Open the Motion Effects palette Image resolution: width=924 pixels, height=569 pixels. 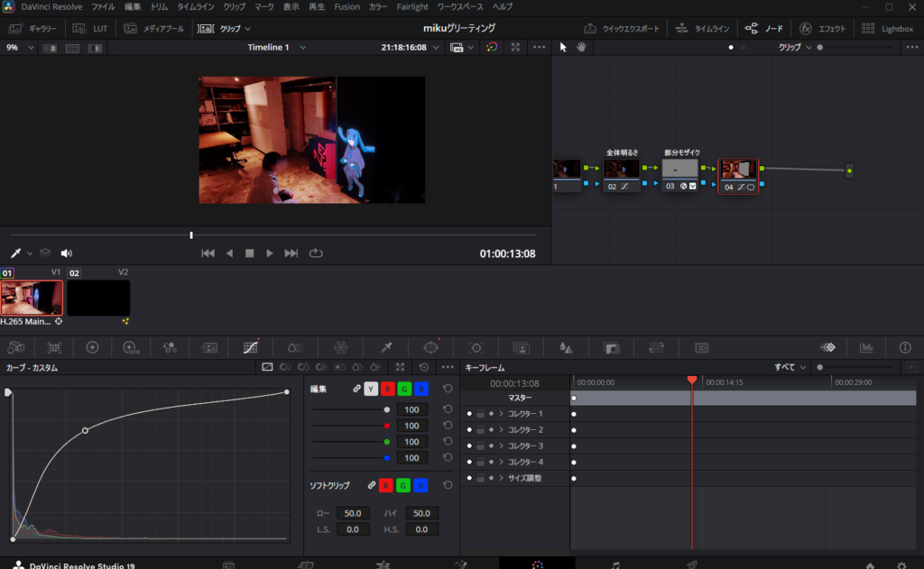209,347
